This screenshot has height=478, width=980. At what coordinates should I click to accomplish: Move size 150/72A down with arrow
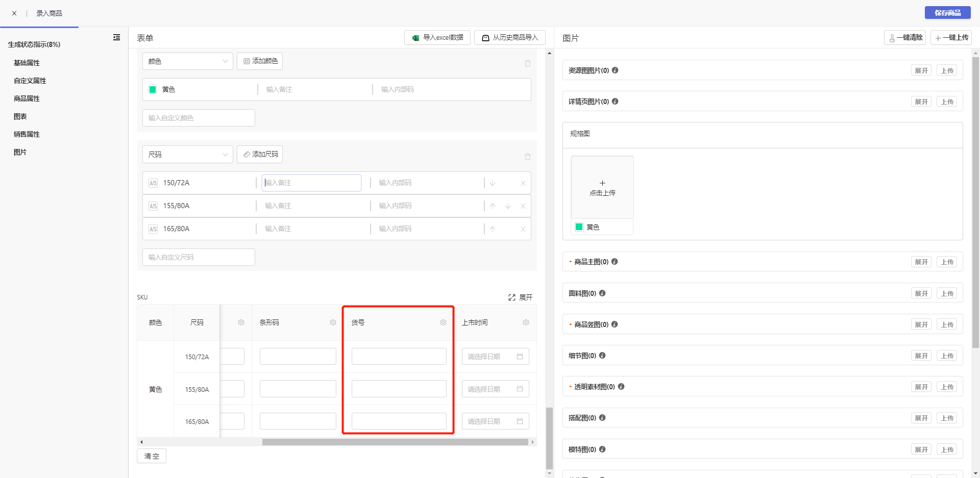click(x=493, y=183)
